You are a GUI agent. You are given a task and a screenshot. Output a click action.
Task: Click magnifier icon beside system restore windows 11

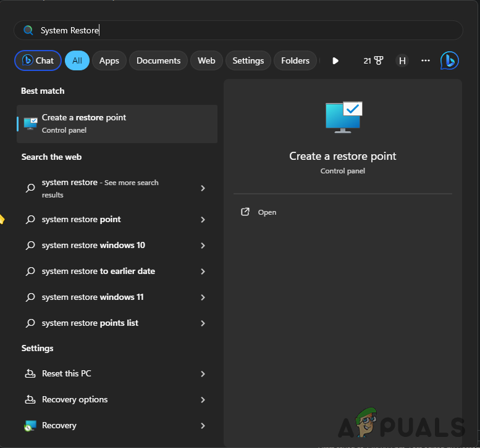(30, 297)
